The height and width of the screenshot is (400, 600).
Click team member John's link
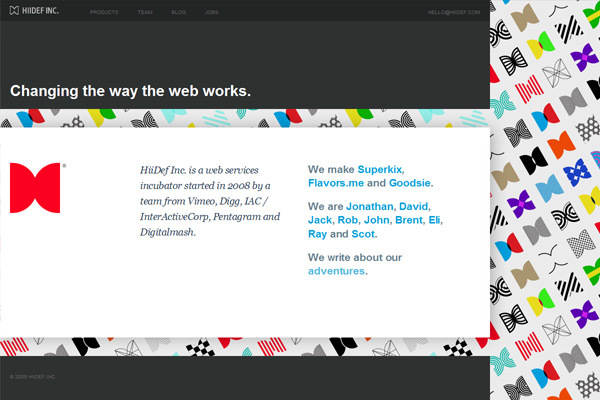tap(377, 220)
